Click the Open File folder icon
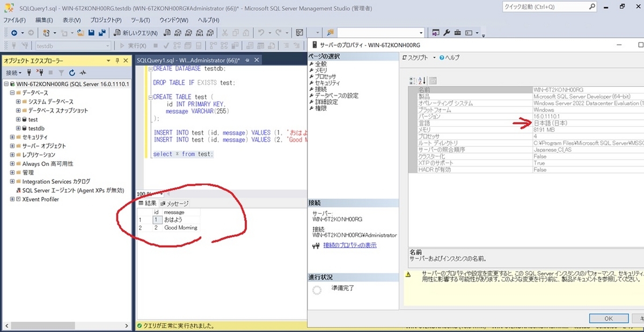Image resolution: width=644 pixels, height=332 pixels. click(80, 33)
